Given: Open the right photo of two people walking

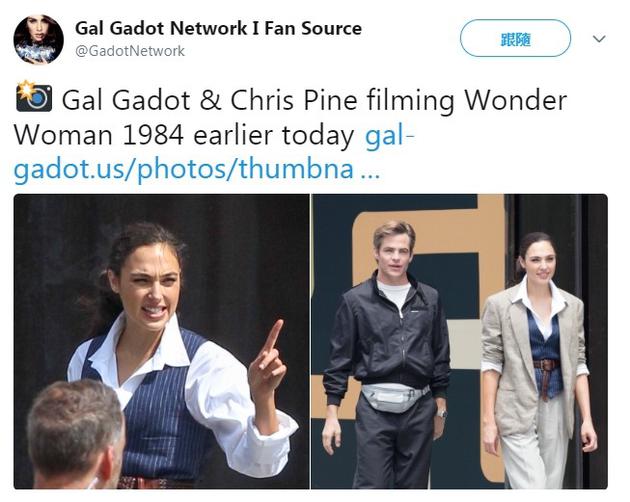Looking at the screenshot, I should pos(460,341).
